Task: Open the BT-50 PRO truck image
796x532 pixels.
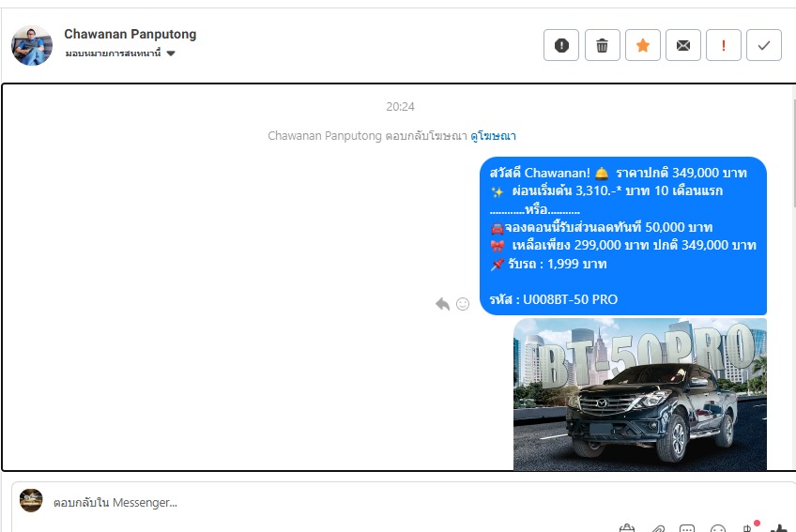Action: point(639,394)
